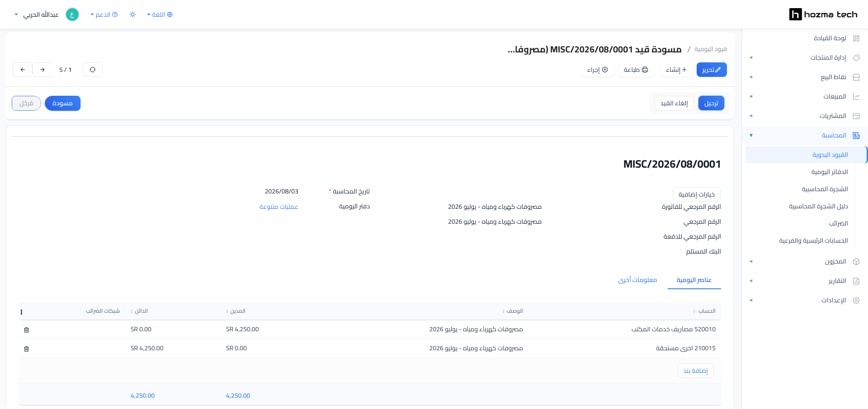Open دليل الشجرة المحاسبية in sidebar
The image size is (868, 409).
click(818, 207)
